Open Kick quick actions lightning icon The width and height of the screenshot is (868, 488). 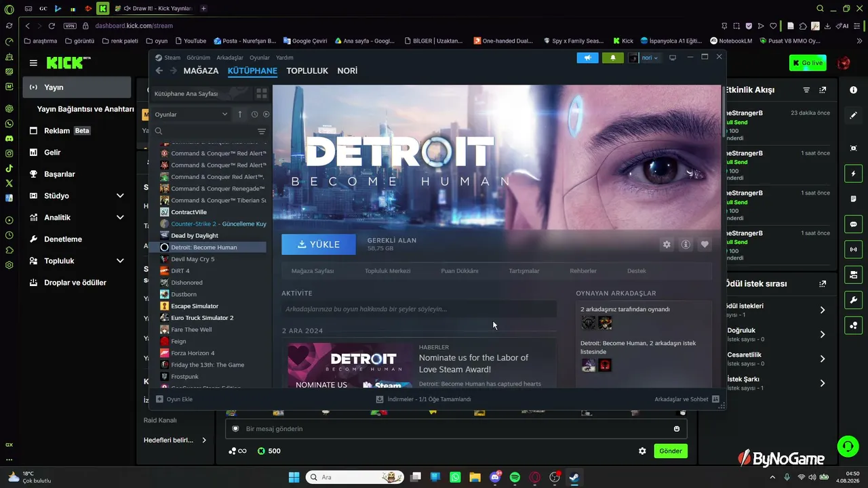pyautogui.click(x=853, y=174)
